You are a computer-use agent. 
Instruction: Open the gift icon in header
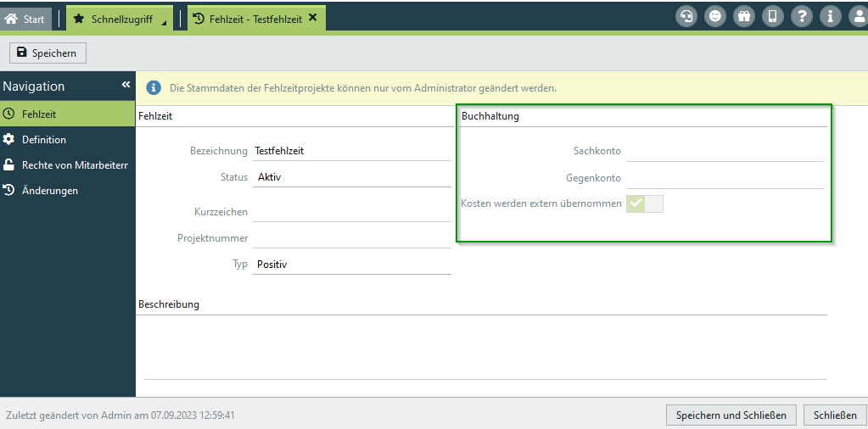(744, 16)
